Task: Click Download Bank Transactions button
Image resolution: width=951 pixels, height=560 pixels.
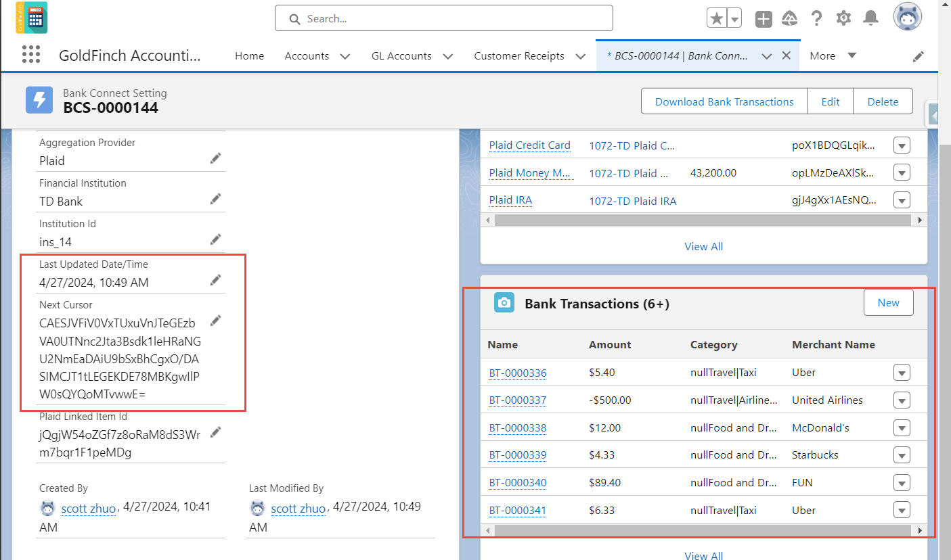Action: point(724,101)
